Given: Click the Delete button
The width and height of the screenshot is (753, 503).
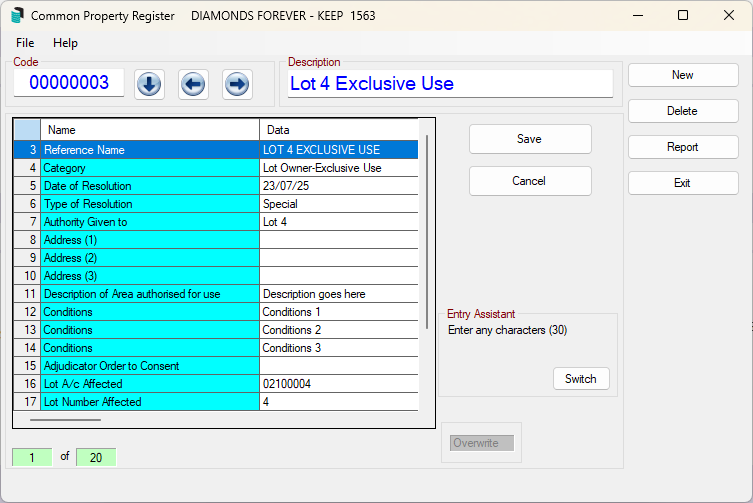Looking at the screenshot, I should pyautogui.click(x=683, y=111).
